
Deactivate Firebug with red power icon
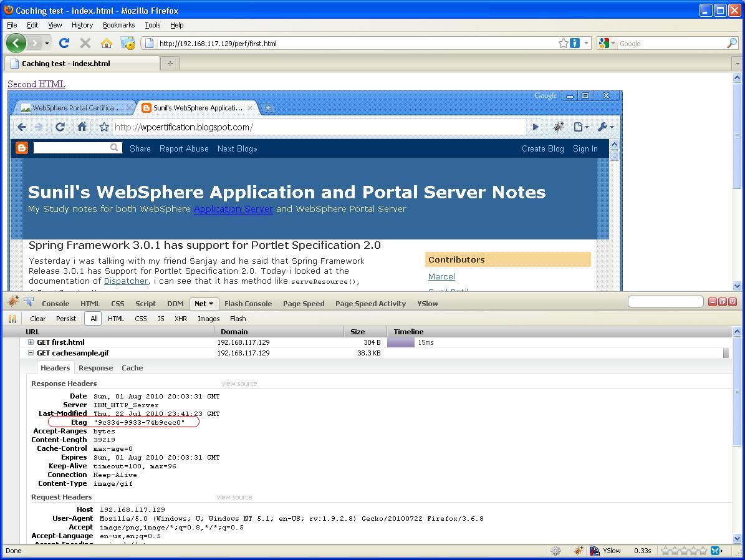(x=732, y=302)
